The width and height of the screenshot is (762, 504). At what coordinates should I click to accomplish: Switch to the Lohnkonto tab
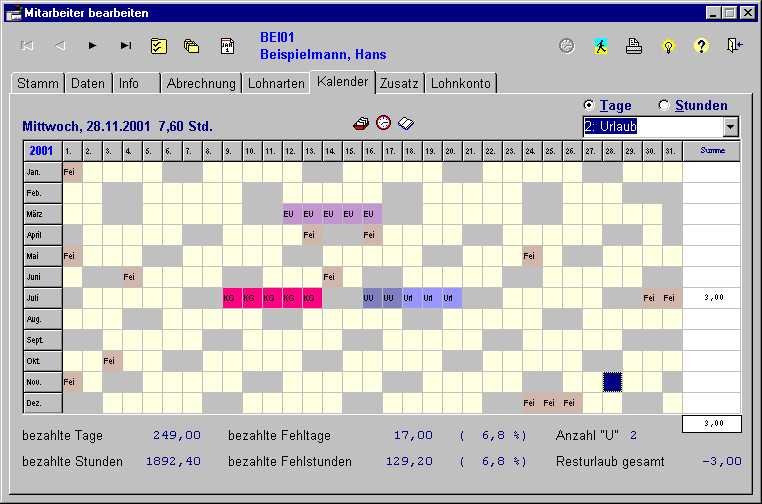461,84
